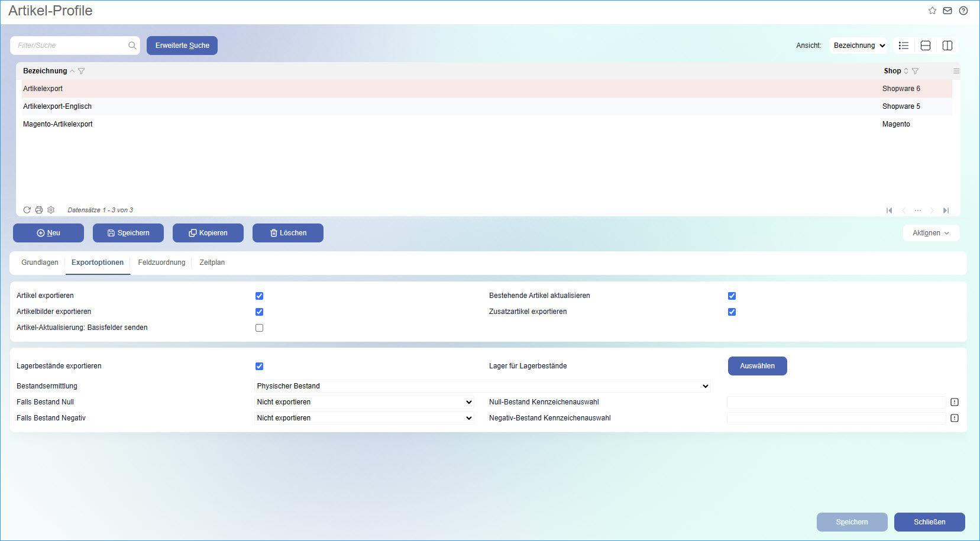980x541 pixels.
Task: Switch to the Grundlagen tab
Action: pyautogui.click(x=40, y=263)
